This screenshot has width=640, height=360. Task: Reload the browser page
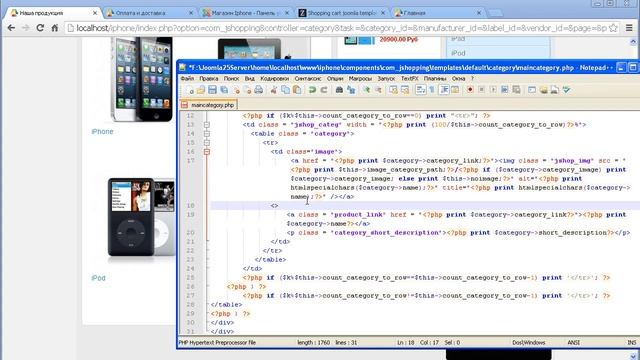40,28
